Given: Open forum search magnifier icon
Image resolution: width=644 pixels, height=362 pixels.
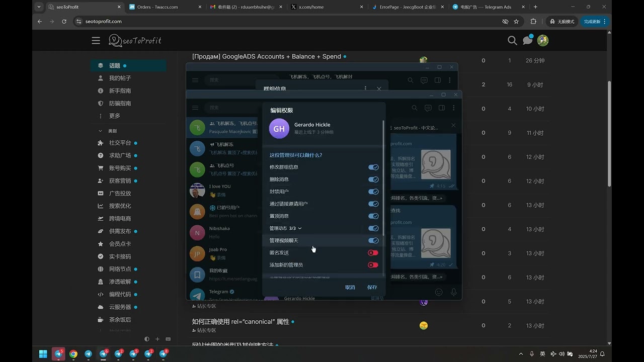Looking at the screenshot, I should click(x=512, y=41).
